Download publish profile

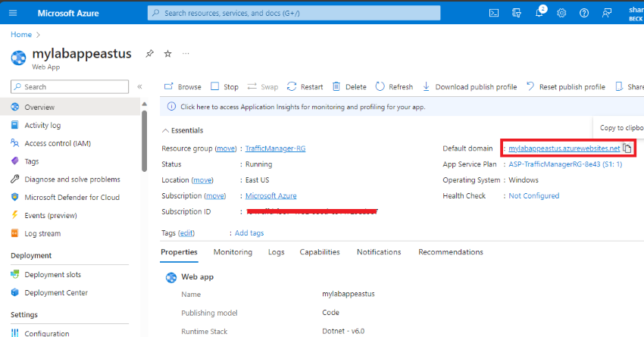tap(470, 86)
